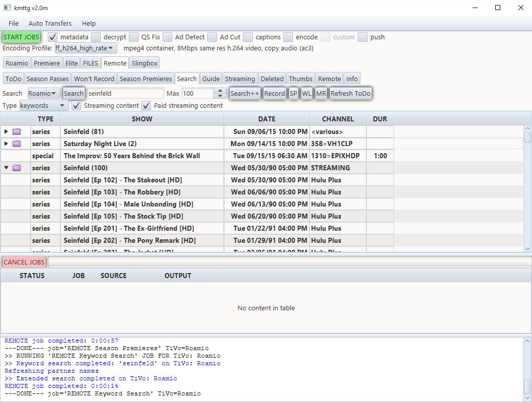Enable the captions checkbox

pyautogui.click(x=248, y=37)
